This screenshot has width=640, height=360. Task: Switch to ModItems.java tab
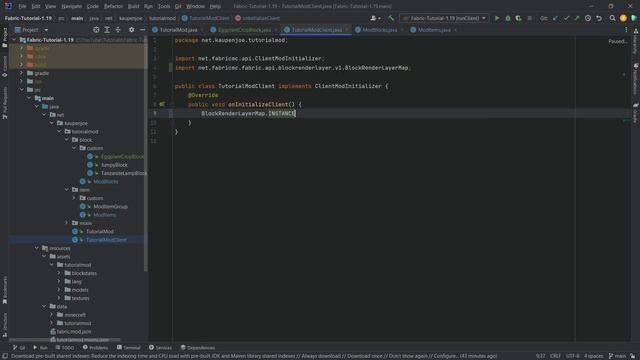434,30
